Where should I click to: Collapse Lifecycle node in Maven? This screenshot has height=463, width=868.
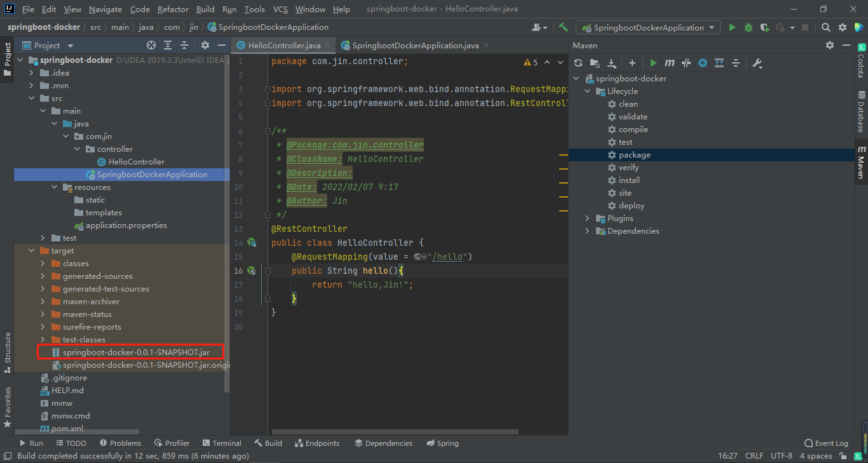(x=588, y=91)
